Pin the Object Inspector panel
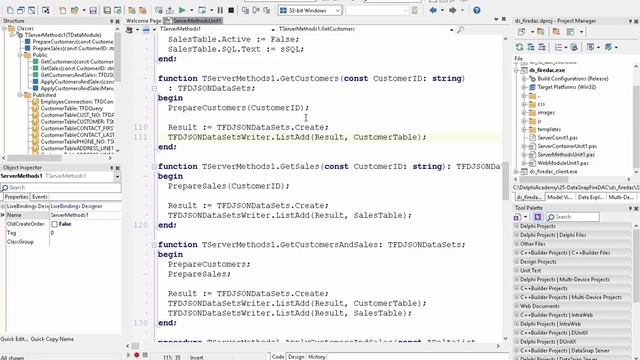The height and width of the screenshot is (360, 640). point(111,168)
